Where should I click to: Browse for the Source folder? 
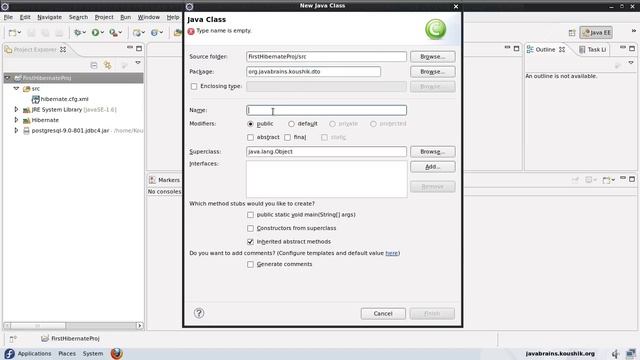pos(433,57)
